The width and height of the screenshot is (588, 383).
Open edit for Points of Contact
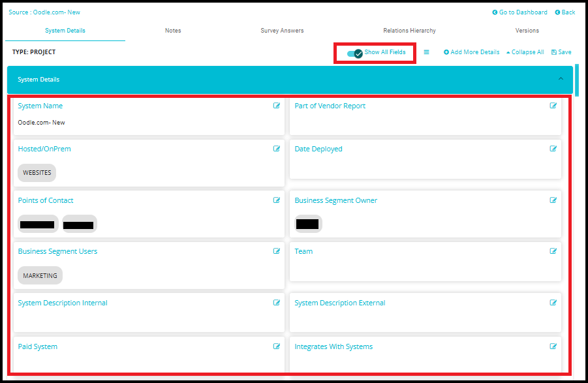(x=277, y=200)
